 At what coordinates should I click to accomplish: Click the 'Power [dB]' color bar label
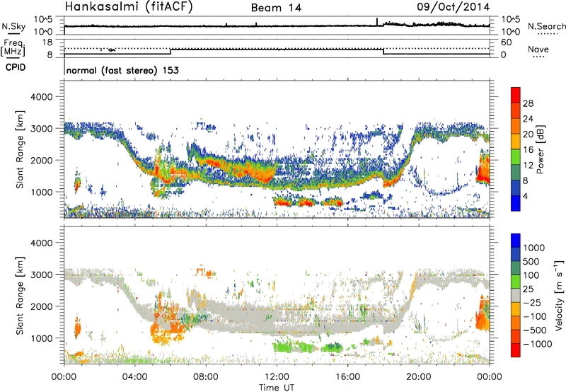point(540,149)
